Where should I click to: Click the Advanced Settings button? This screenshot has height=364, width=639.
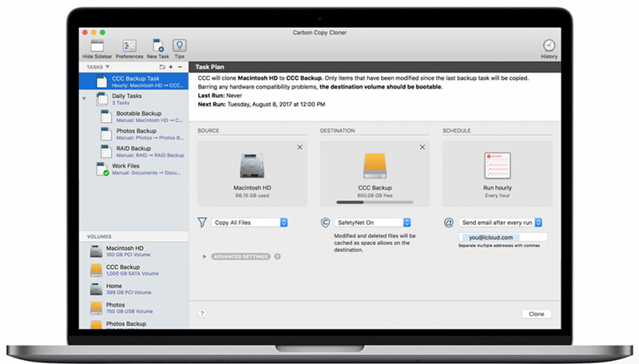pos(241,256)
